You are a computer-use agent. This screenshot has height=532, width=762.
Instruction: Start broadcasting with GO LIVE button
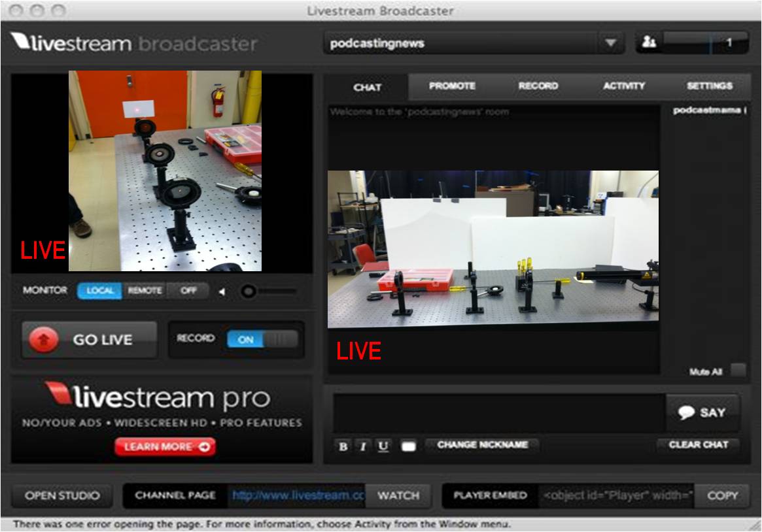click(x=90, y=339)
